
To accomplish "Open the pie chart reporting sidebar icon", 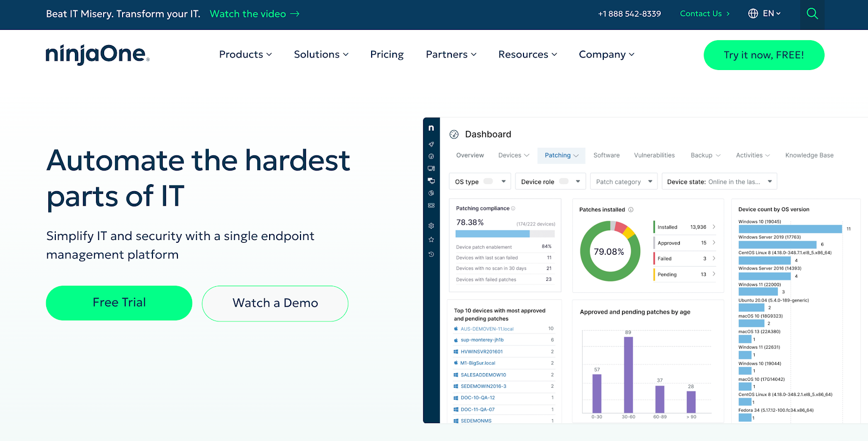I will 431,193.
